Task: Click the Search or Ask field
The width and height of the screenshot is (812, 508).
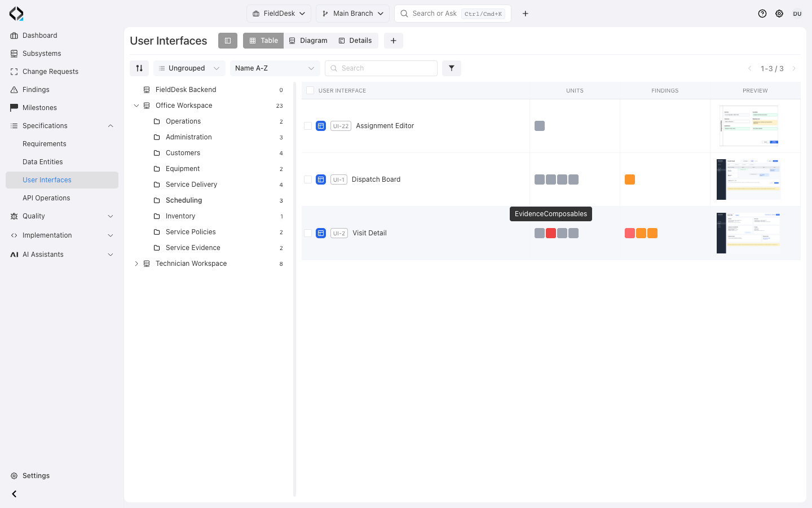Action: point(453,14)
